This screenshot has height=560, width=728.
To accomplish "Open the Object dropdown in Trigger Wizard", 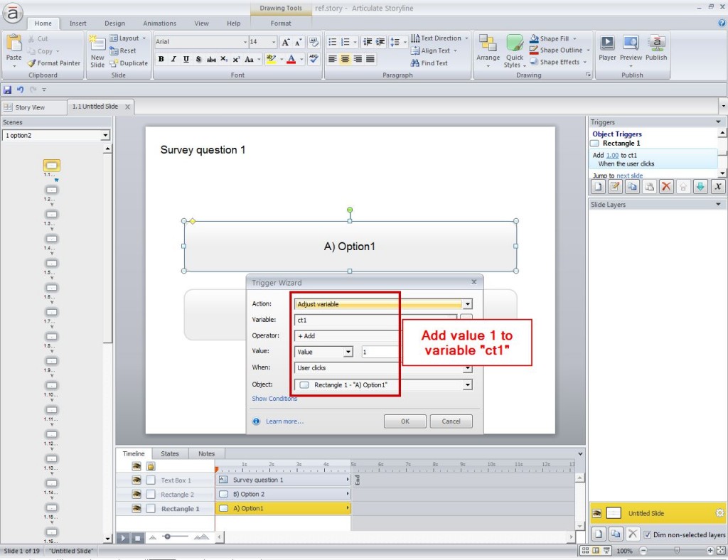I will (468, 384).
